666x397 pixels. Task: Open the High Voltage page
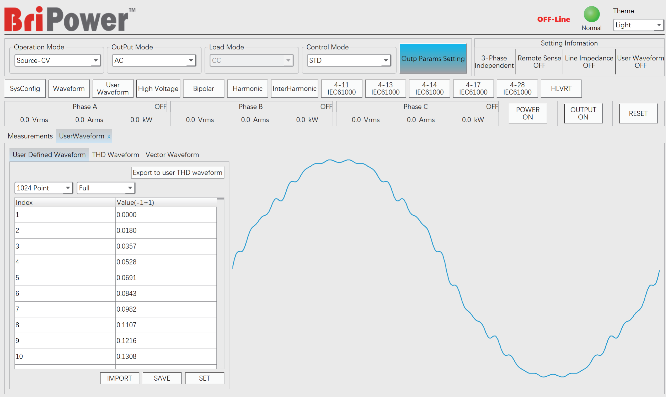click(x=158, y=88)
